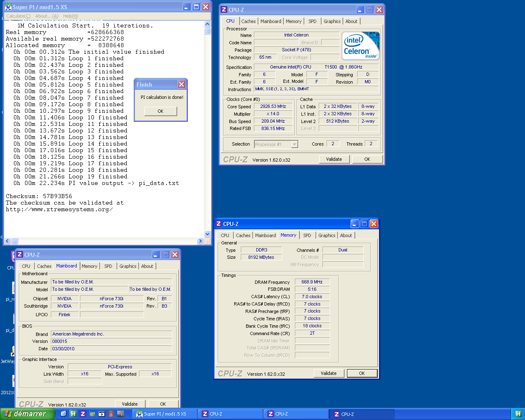Click Validate in Mainboard CPU-Z window
The width and height of the screenshot is (525, 420).
pyautogui.click(x=130, y=404)
